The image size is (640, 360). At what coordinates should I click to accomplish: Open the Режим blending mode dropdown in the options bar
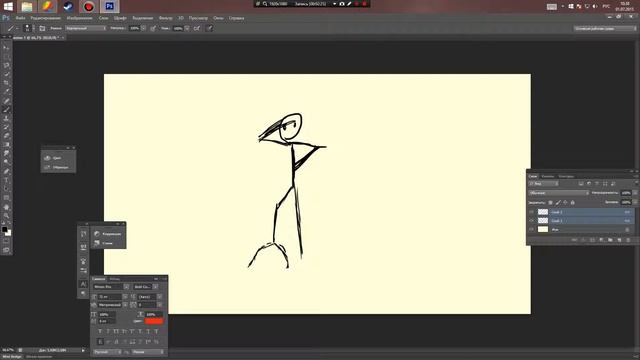click(x=85, y=28)
